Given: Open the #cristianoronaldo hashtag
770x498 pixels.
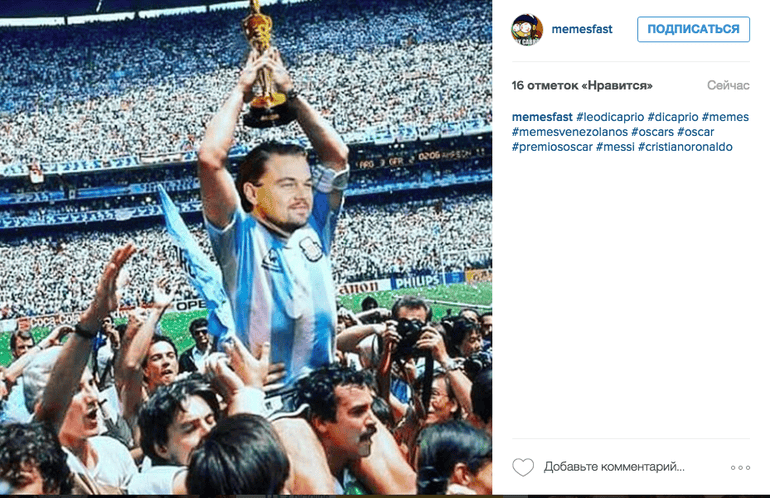Looking at the screenshot, I should pyautogui.click(x=685, y=147).
